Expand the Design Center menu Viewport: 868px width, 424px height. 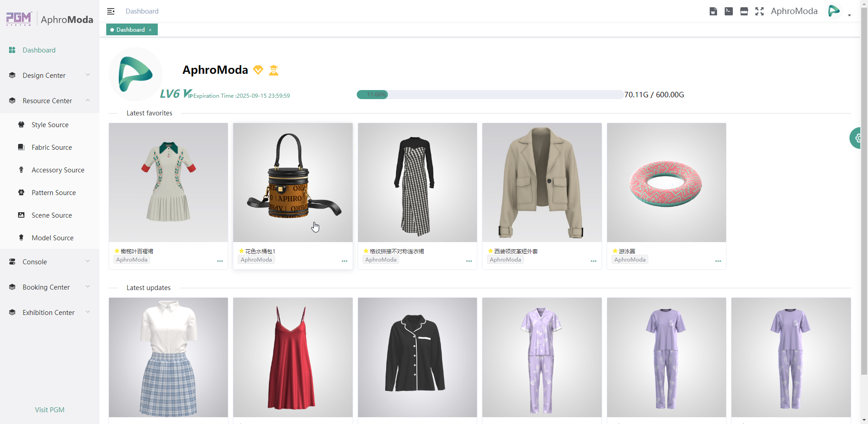coord(50,76)
